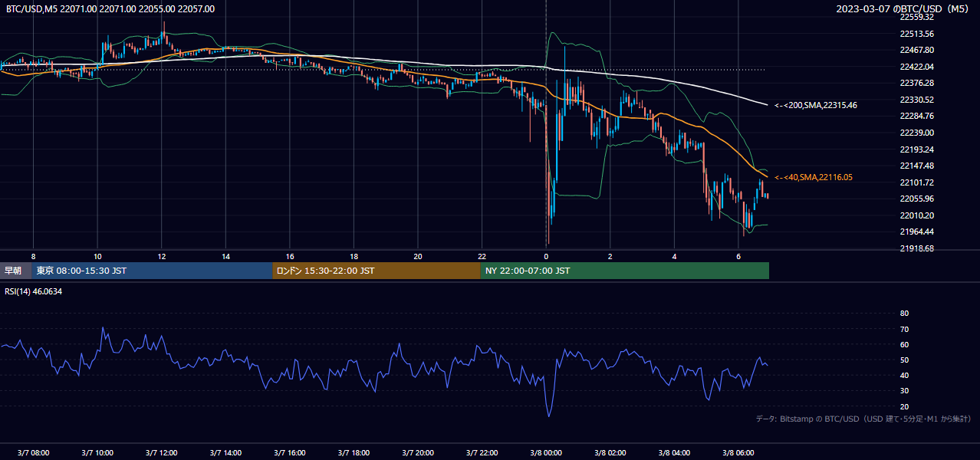The height and width of the screenshot is (460, 980).
Task: Click the 3/8 04:00 time label
Action: (x=674, y=453)
